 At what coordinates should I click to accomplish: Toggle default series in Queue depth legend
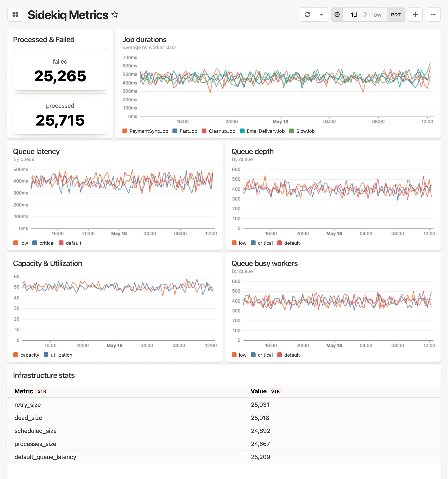(289, 243)
